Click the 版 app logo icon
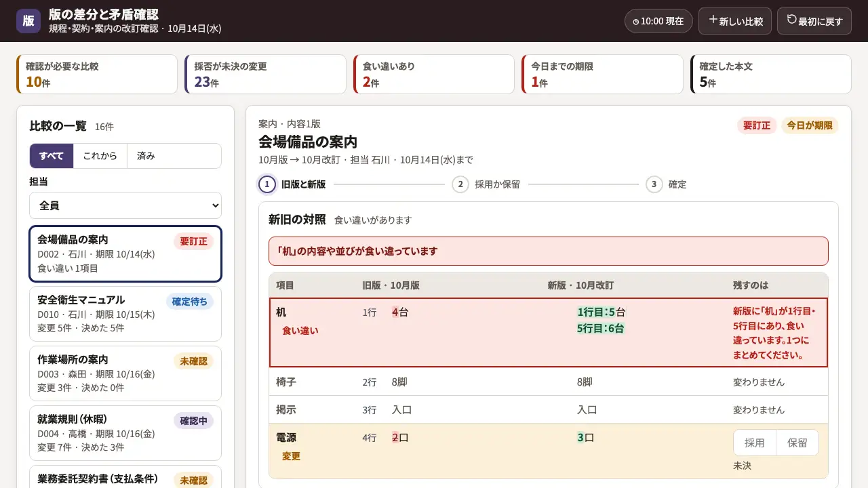Image resolution: width=868 pixels, height=488 pixels. 28,21
